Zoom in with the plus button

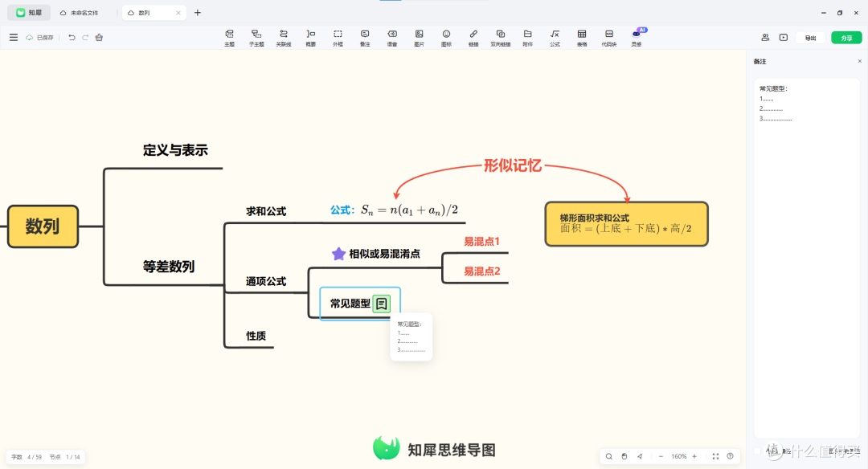[x=694, y=456]
